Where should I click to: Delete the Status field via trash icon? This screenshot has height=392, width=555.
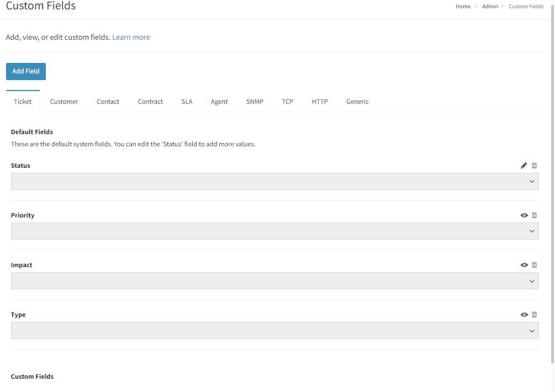click(x=535, y=166)
